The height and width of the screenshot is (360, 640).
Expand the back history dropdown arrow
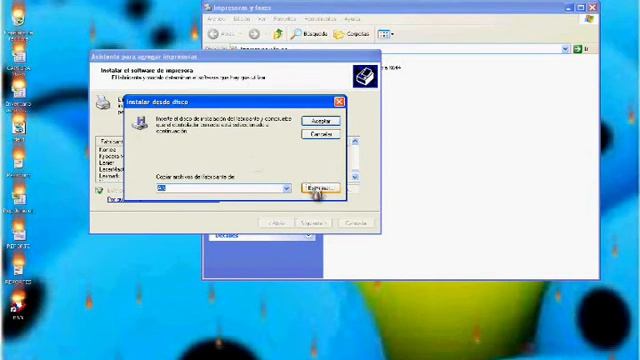coord(240,34)
